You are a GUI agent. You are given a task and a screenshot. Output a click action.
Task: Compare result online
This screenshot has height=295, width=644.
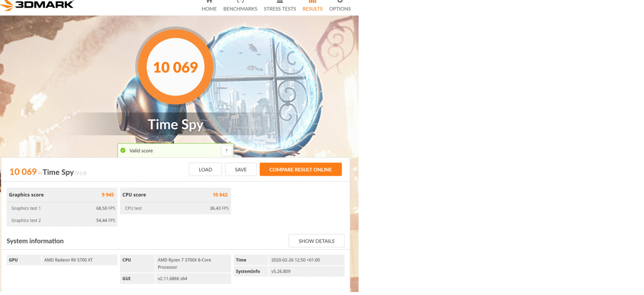coord(300,170)
